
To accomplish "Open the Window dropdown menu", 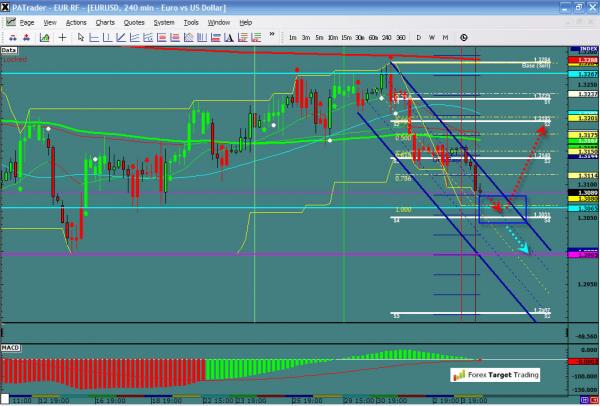I will tap(217, 21).
